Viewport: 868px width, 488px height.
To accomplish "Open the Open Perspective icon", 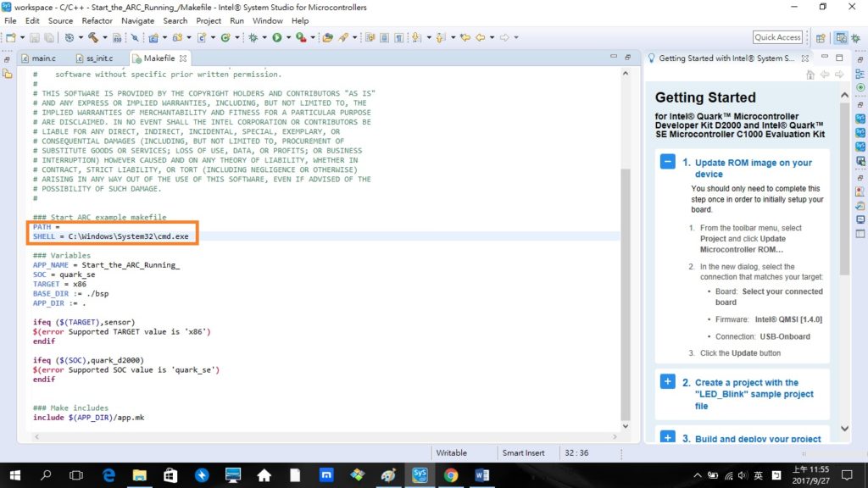I will click(821, 37).
